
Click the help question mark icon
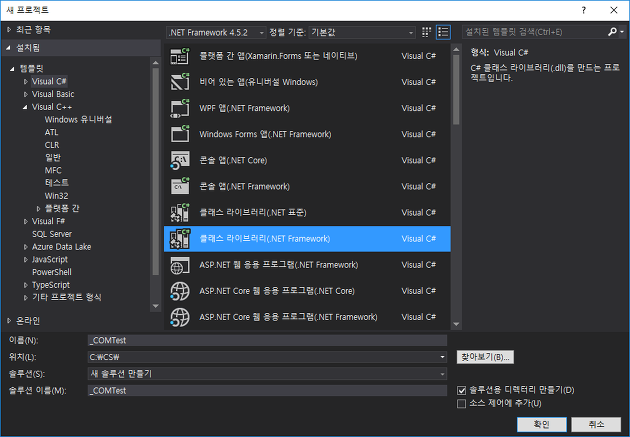coord(584,10)
